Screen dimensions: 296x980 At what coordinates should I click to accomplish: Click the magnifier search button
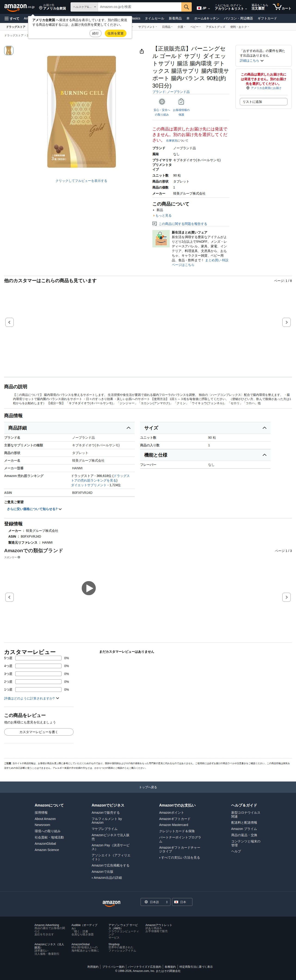click(186, 7)
